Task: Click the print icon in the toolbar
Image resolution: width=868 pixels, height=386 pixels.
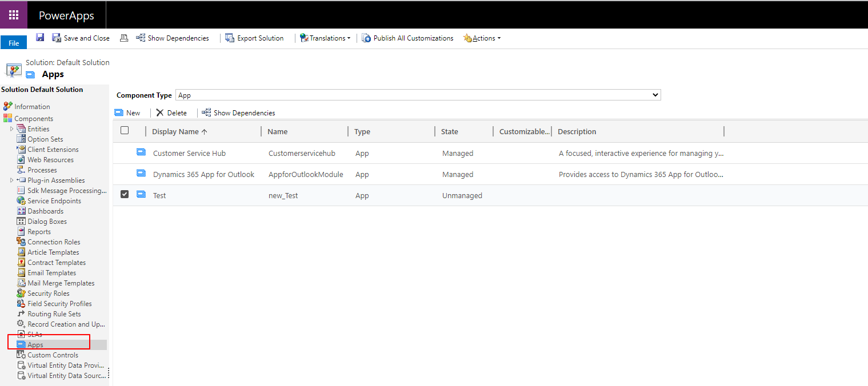Action: coord(124,38)
